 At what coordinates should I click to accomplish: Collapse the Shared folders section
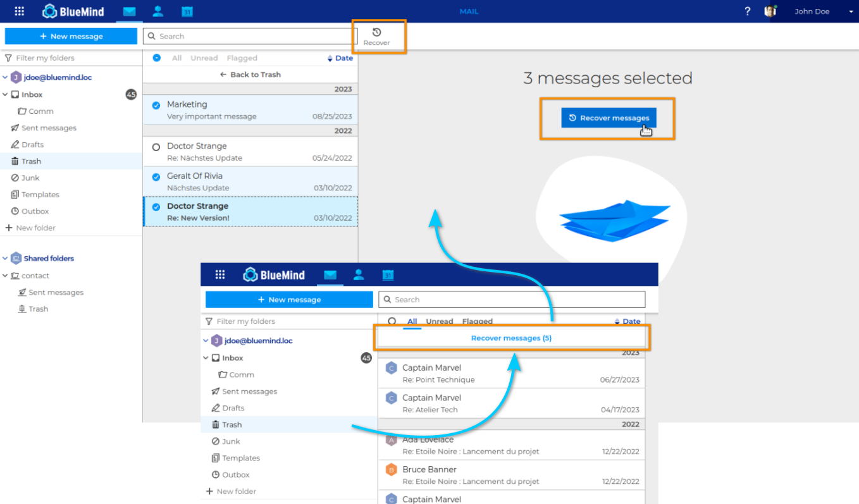click(x=6, y=258)
